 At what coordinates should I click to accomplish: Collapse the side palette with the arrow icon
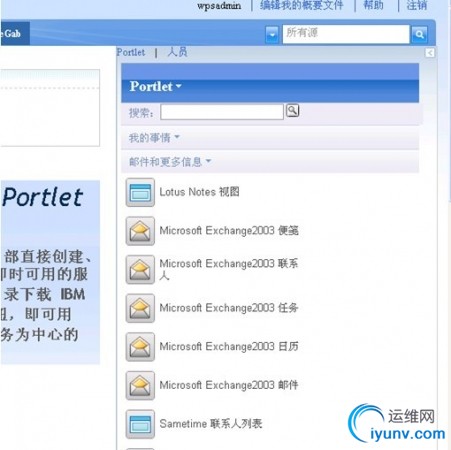(x=430, y=53)
